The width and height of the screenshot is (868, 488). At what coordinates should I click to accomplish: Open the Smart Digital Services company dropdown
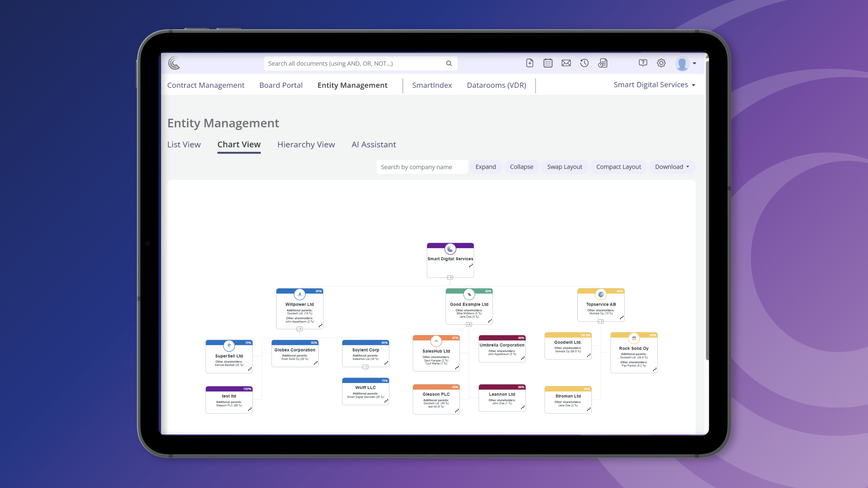point(654,85)
